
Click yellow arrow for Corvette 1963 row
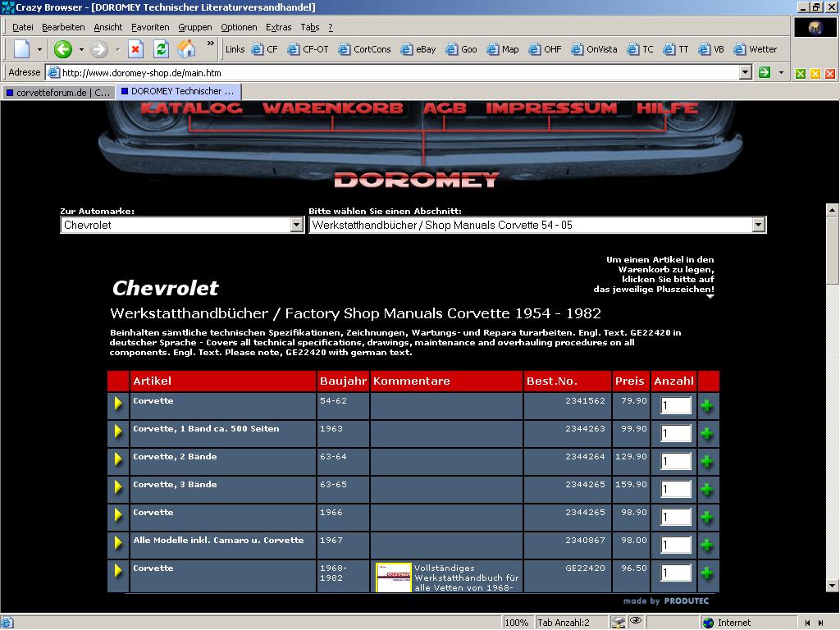(x=118, y=431)
